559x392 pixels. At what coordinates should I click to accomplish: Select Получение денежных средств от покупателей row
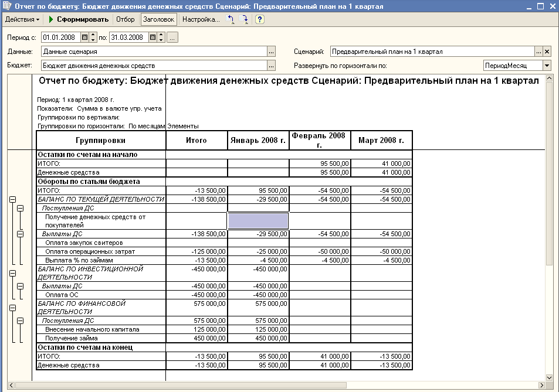tap(101, 221)
